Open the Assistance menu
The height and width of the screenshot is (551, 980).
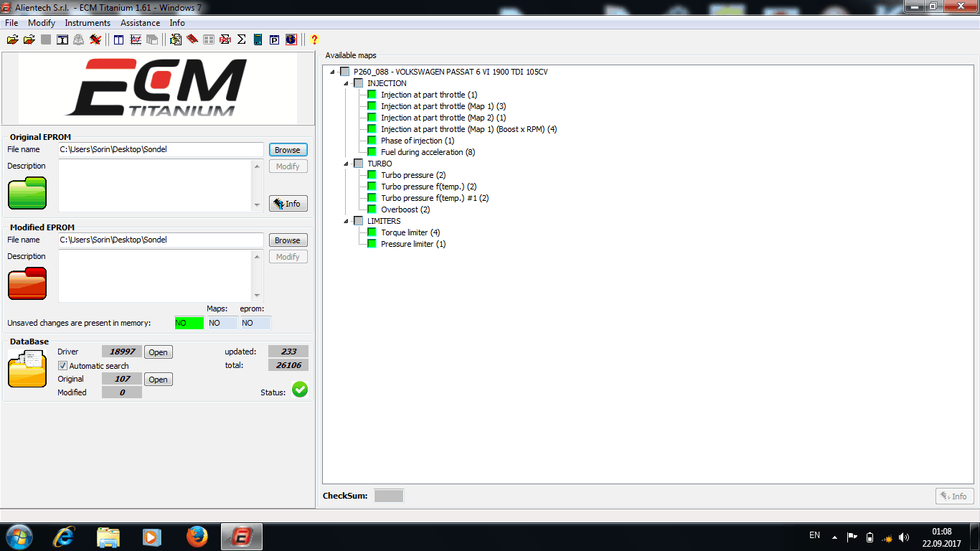[x=140, y=23]
